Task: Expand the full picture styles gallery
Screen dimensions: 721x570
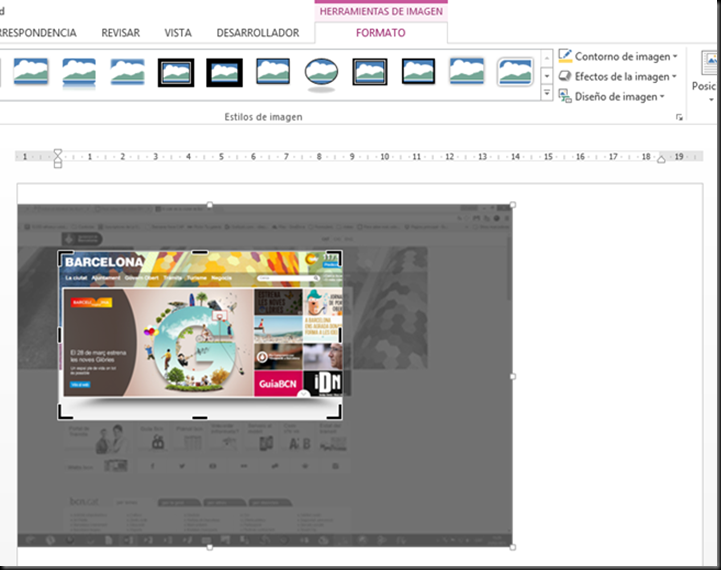Action: [547, 93]
